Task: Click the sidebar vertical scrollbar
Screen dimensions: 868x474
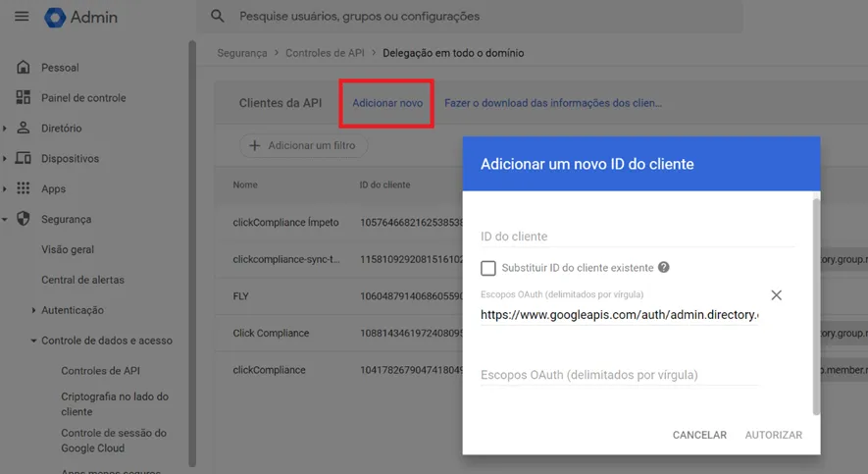Action: pos(192,253)
